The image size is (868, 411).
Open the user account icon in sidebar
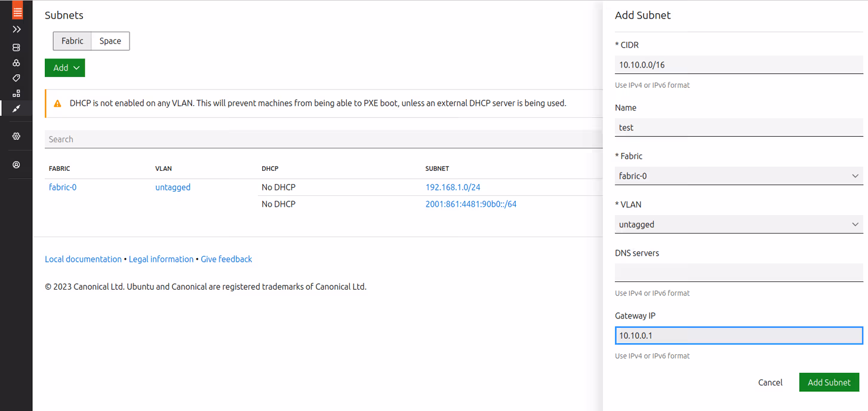tap(17, 165)
